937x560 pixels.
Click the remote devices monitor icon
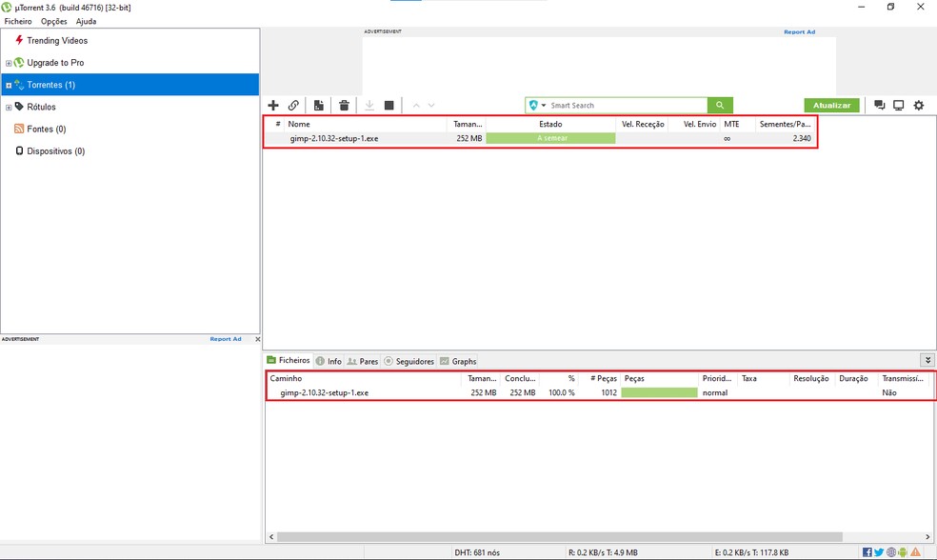click(x=897, y=105)
